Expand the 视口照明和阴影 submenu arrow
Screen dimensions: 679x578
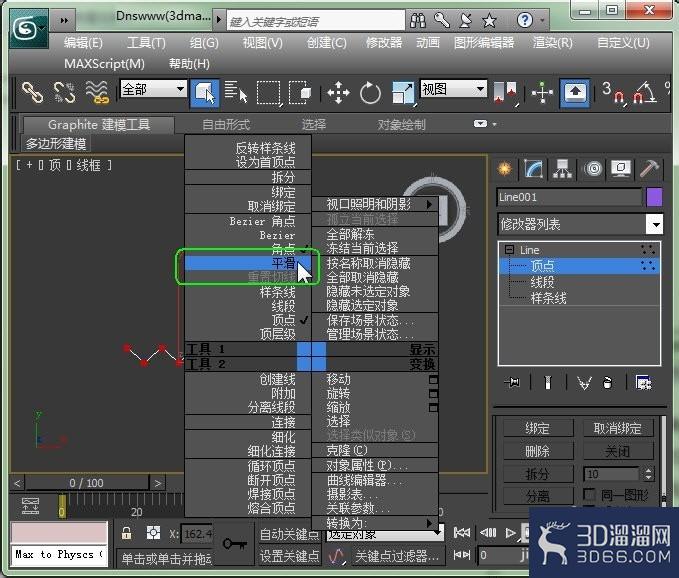pos(429,204)
